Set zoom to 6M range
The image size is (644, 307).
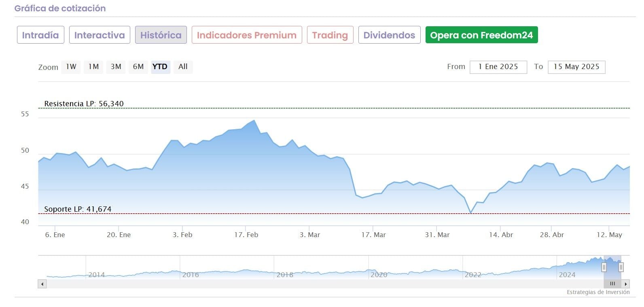(138, 67)
